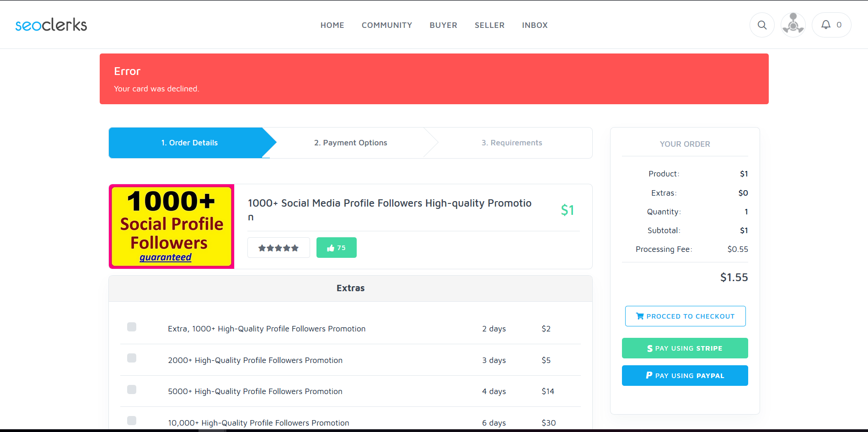
Task: Click the $1.55 order total
Action: 734,277
